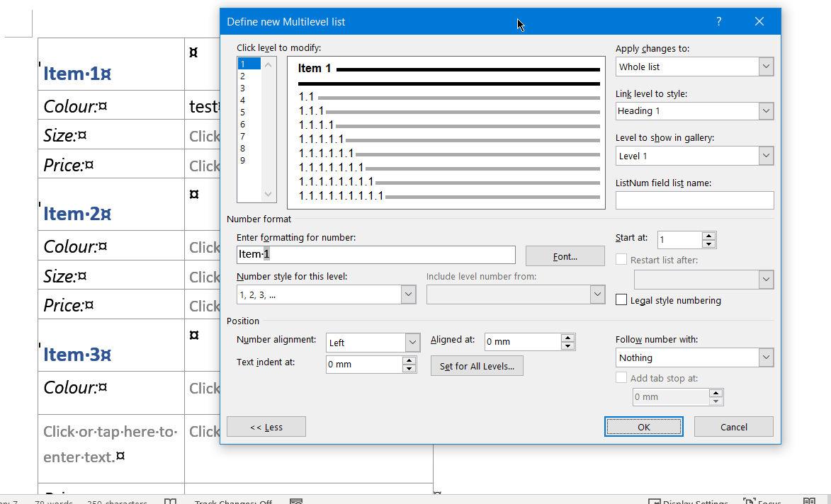This screenshot has height=504, width=831.
Task: Open the dialog help via the ? icon
Action: pyautogui.click(x=718, y=22)
